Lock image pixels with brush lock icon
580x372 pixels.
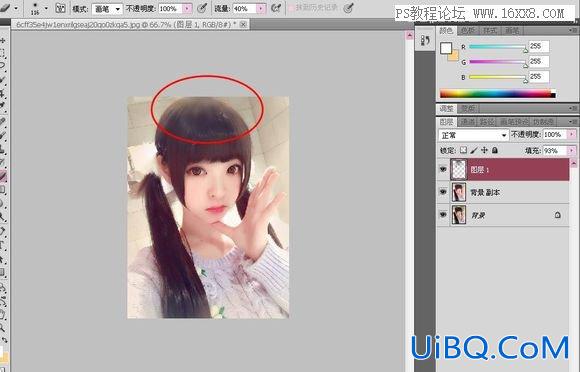pyautogui.click(x=474, y=150)
